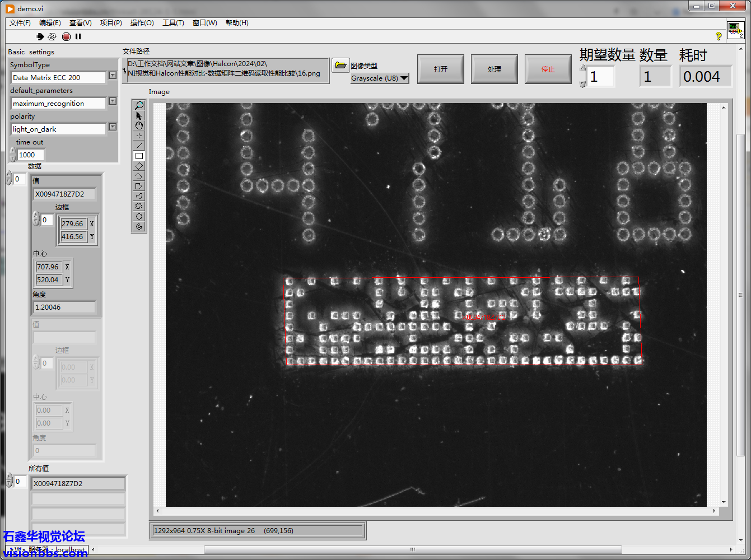Pick the Line drawing tool
This screenshot has height=560, width=751.
click(139, 146)
